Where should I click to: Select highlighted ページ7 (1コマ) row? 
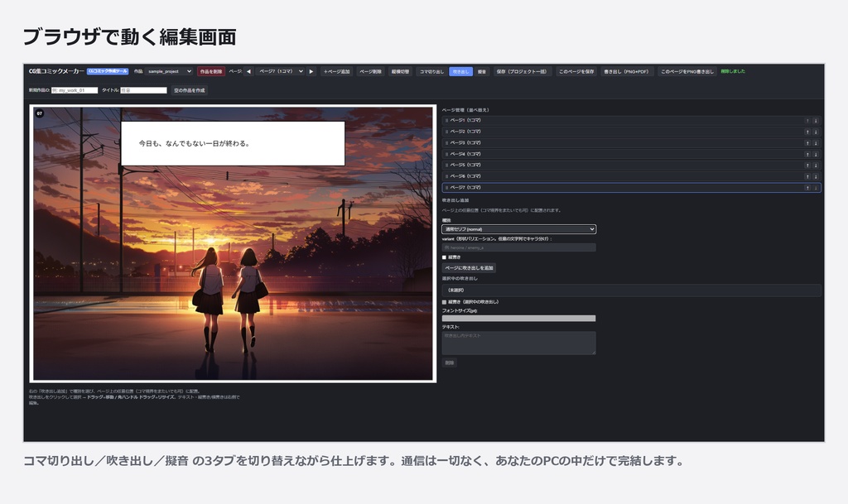point(631,188)
